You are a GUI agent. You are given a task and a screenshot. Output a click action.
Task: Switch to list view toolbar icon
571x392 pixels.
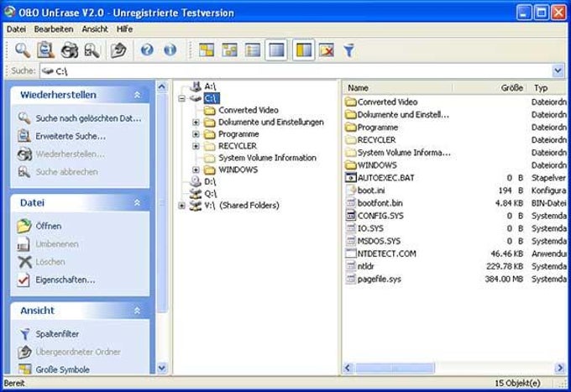point(253,50)
